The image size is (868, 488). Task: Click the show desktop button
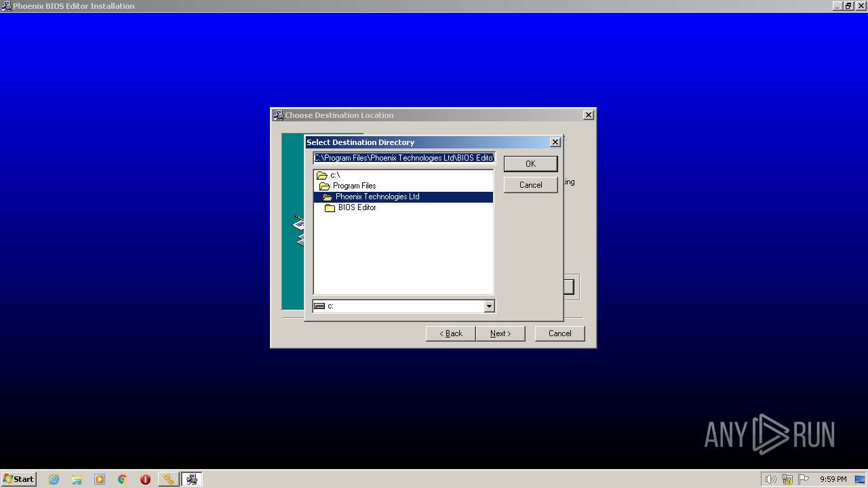point(861,479)
